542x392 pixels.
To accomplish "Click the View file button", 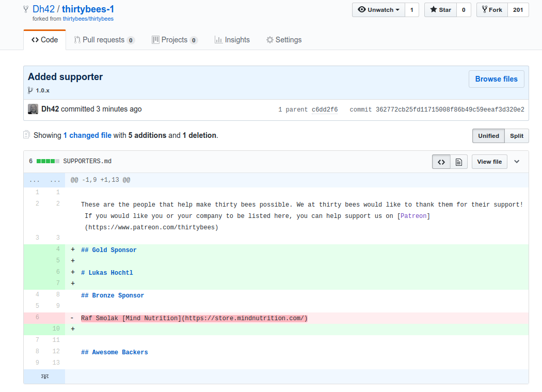I will pyautogui.click(x=489, y=162).
